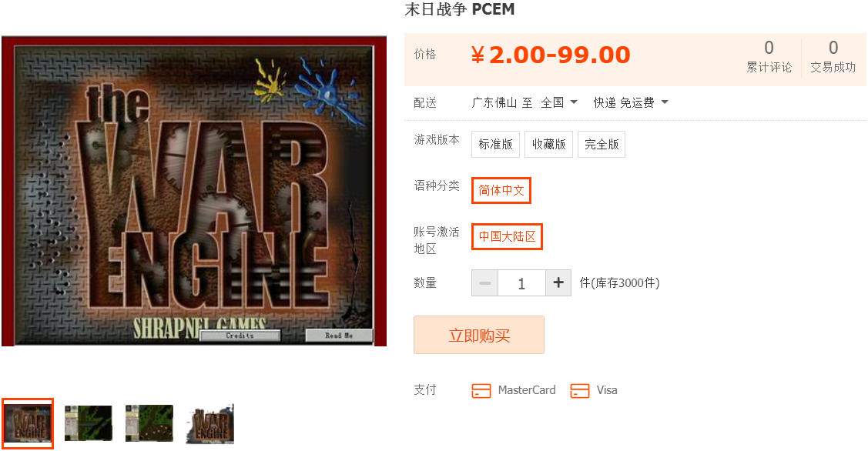Choose the 完全版 game version option
The height and width of the screenshot is (451, 868).
(602, 145)
